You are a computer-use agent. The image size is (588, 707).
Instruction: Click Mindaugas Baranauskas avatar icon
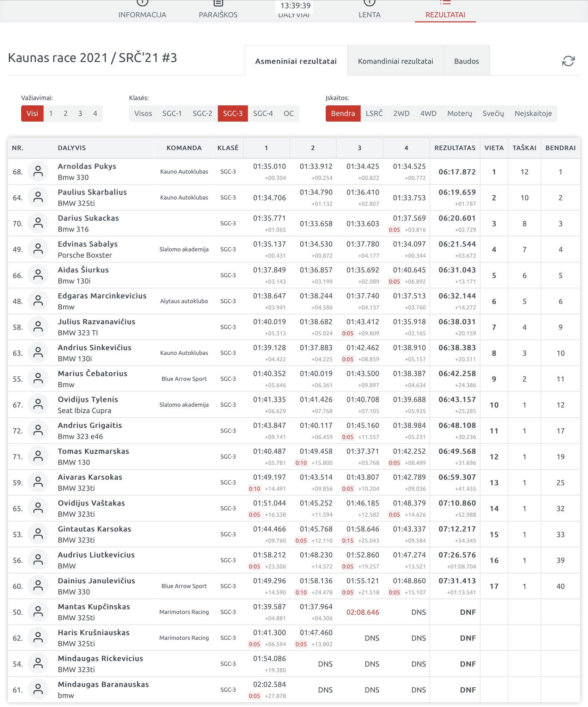point(38,690)
